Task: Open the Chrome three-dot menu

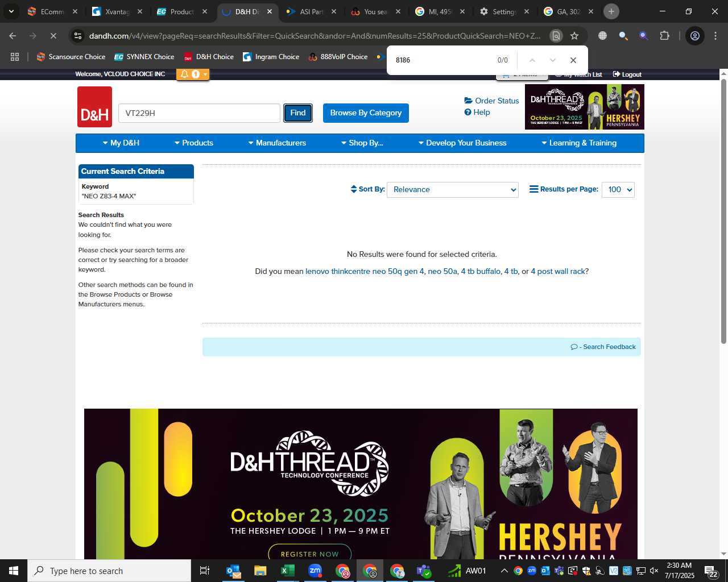Action: pyautogui.click(x=715, y=36)
